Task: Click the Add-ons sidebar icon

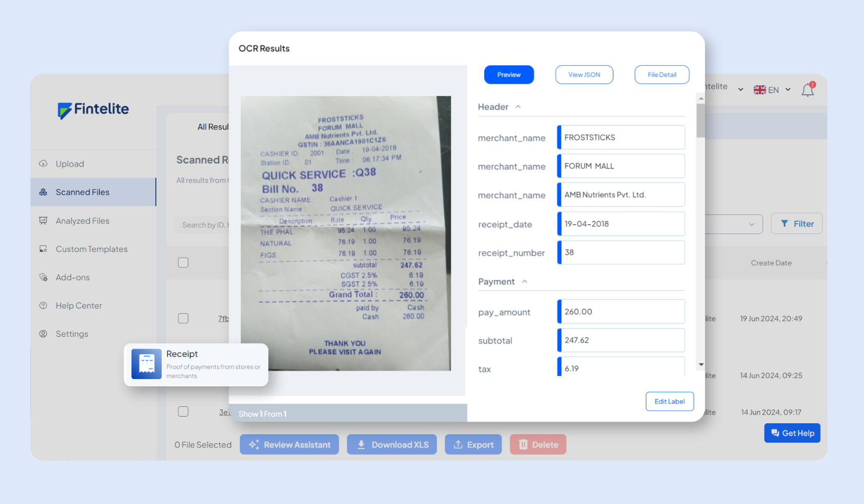Action: [43, 277]
